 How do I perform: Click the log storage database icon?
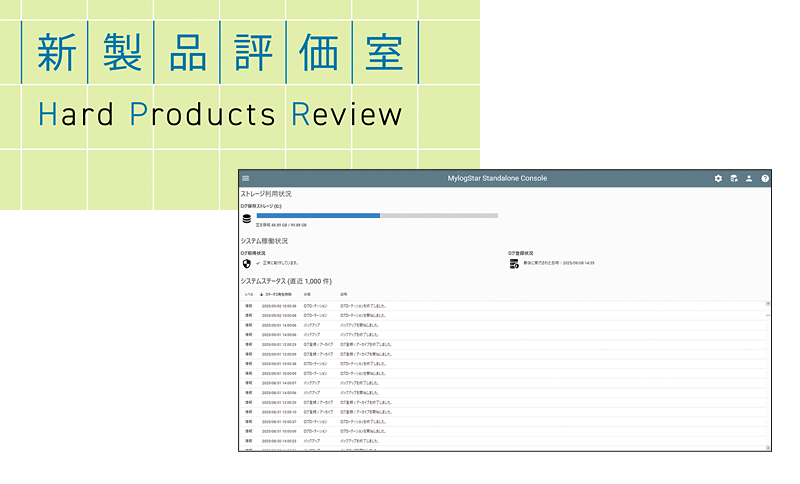pos(247,218)
